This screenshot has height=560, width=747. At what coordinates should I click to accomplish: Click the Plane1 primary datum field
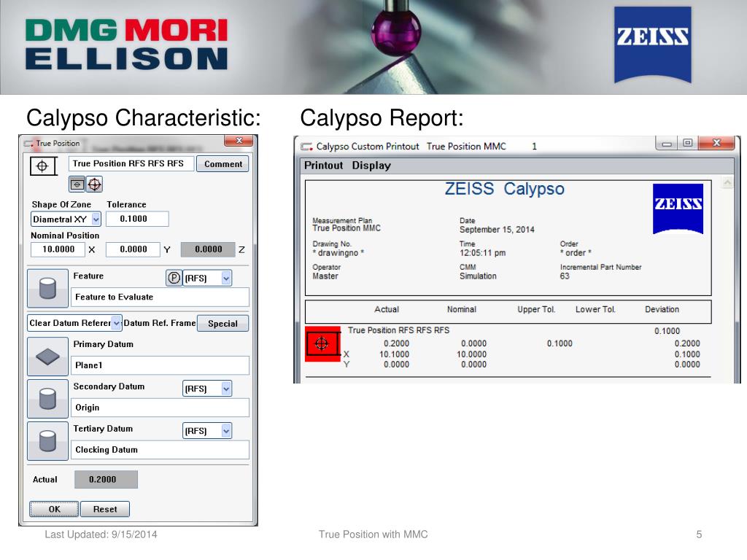[x=160, y=365]
